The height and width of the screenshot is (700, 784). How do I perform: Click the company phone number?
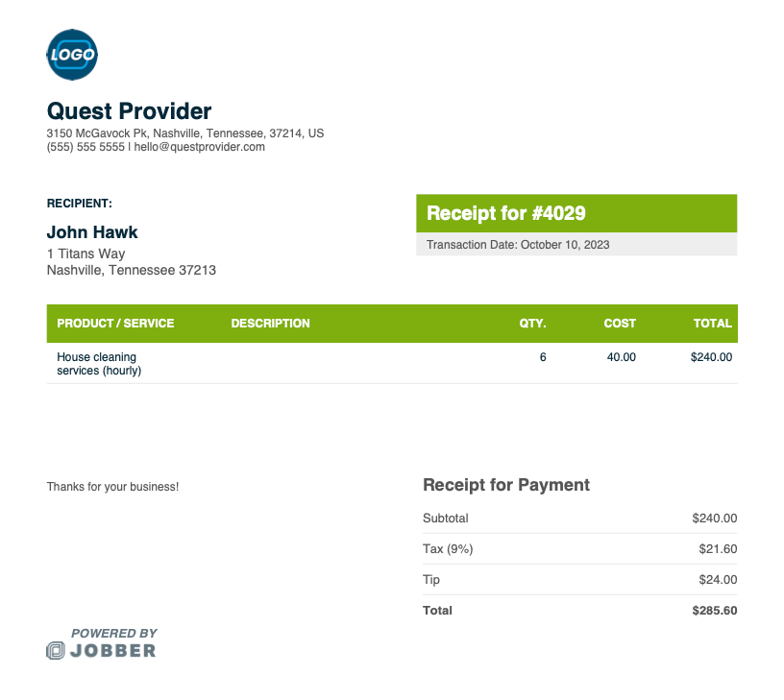click(x=86, y=147)
